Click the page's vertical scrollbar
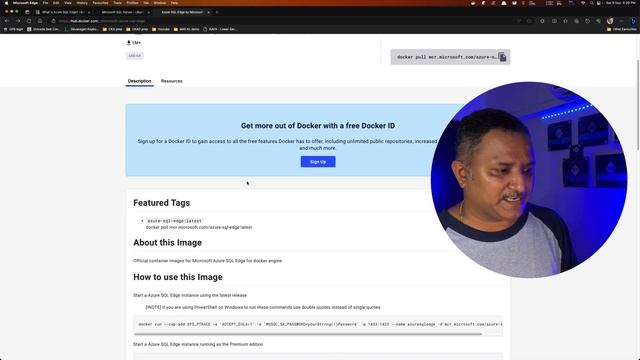 (x=638, y=104)
